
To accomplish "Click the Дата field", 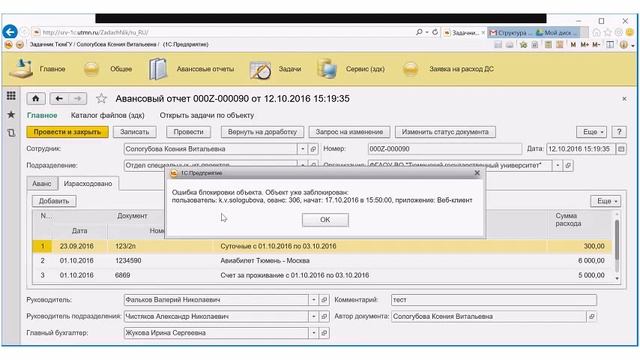I will click(580, 149).
